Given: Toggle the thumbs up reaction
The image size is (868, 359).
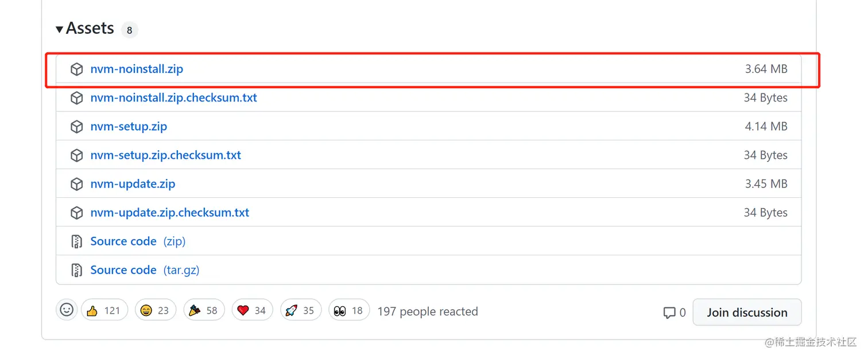Looking at the screenshot, I should click(x=104, y=310).
